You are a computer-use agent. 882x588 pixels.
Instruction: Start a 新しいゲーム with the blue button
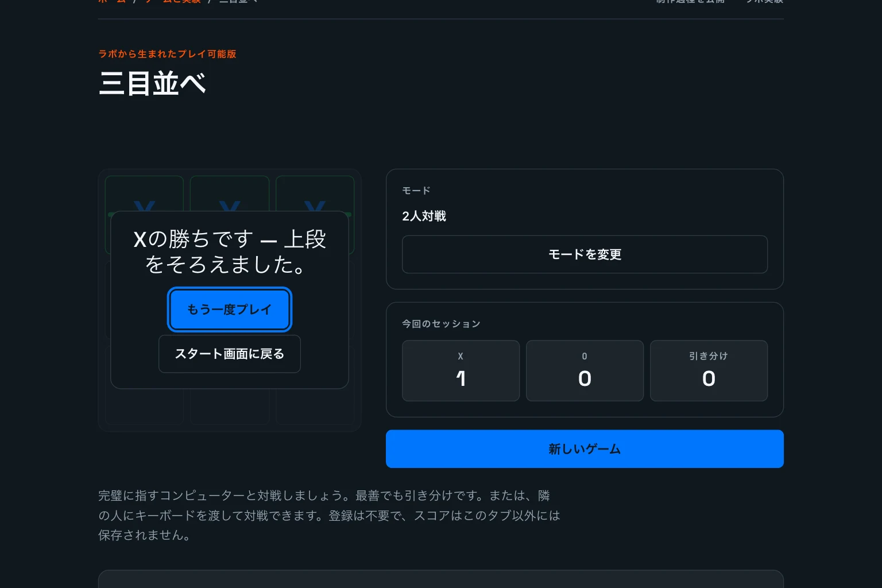[585, 449]
